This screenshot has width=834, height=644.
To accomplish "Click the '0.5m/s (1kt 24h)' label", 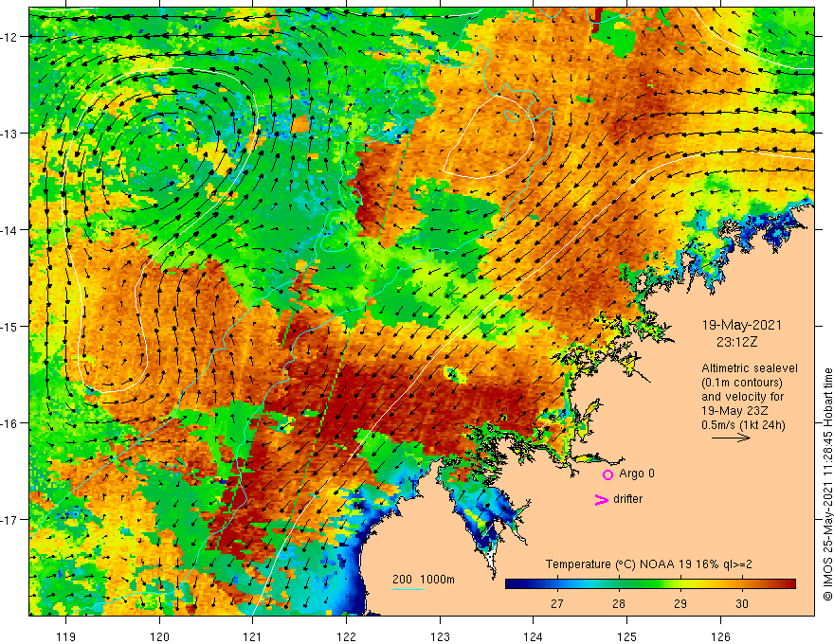I will (743, 425).
